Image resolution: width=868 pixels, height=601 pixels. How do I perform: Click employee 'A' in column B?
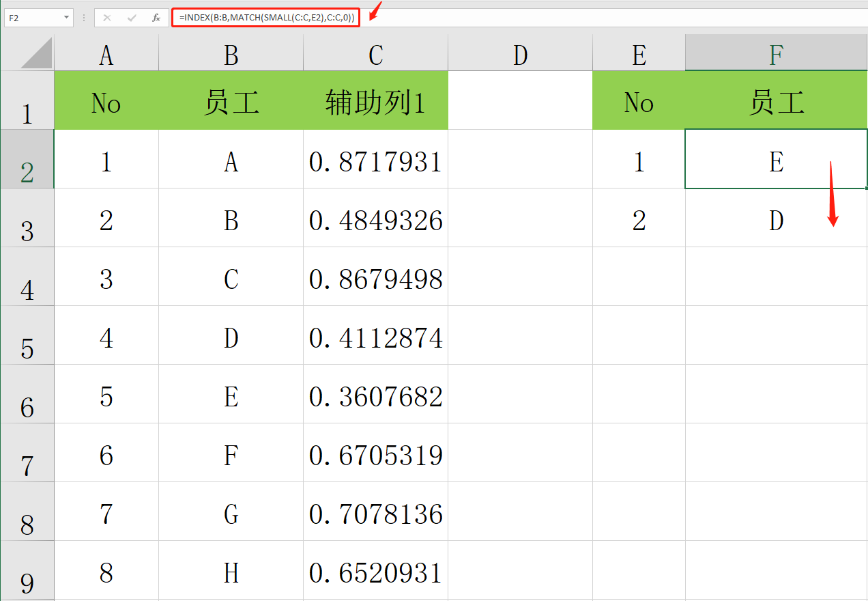click(231, 159)
